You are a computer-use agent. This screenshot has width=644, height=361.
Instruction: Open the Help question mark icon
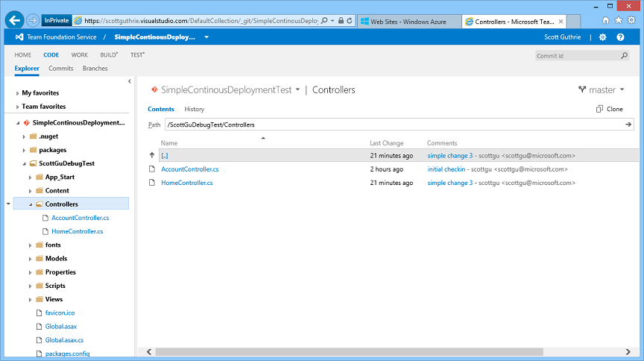(x=620, y=37)
